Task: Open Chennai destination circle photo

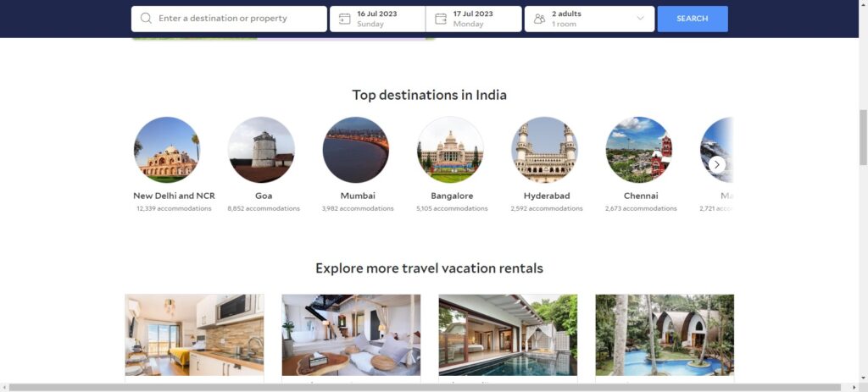Action: click(x=639, y=150)
